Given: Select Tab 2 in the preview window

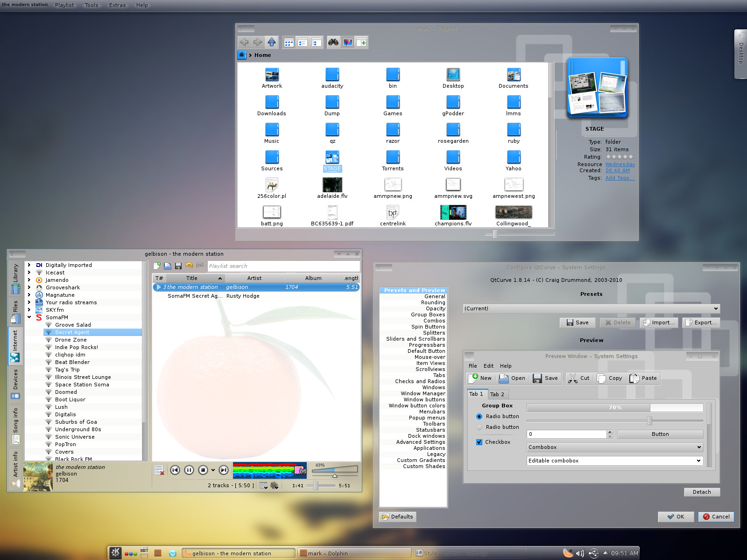Looking at the screenshot, I should pos(497,394).
